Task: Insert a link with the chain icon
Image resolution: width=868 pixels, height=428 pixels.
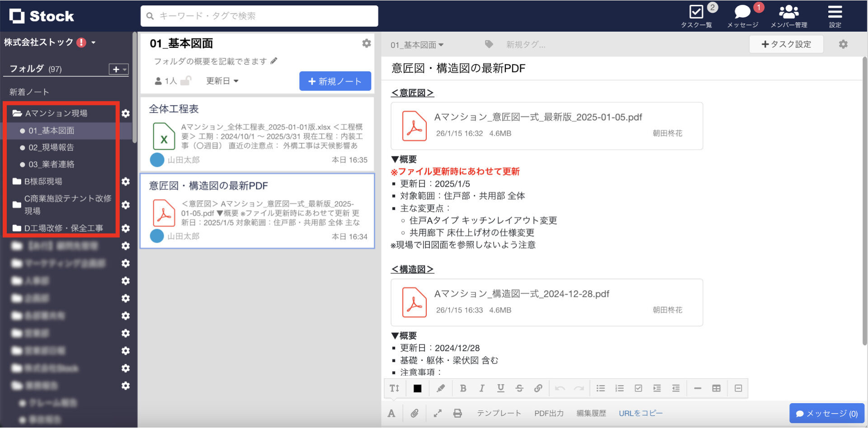Action: pyautogui.click(x=538, y=388)
